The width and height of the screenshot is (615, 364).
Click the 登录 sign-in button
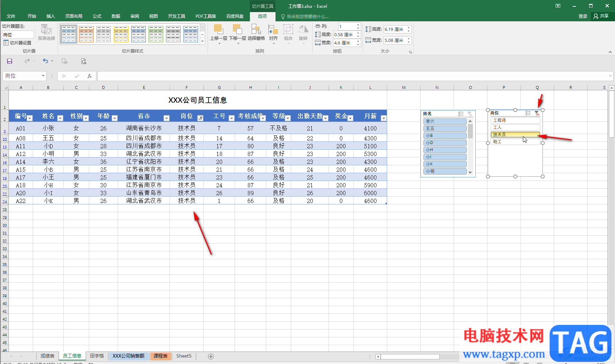[x=583, y=16]
